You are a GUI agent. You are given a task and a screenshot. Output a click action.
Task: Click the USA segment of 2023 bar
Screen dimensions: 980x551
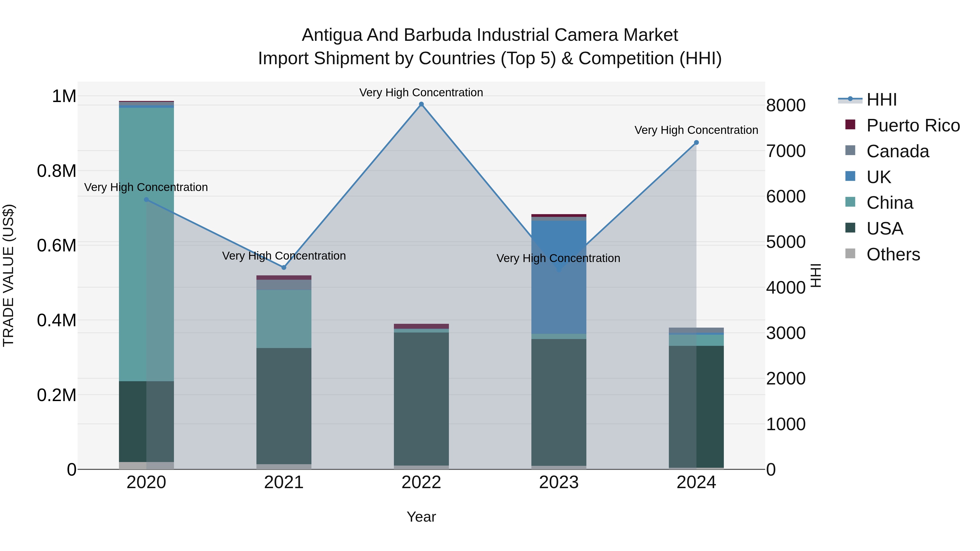pyautogui.click(x=559, y=403)
